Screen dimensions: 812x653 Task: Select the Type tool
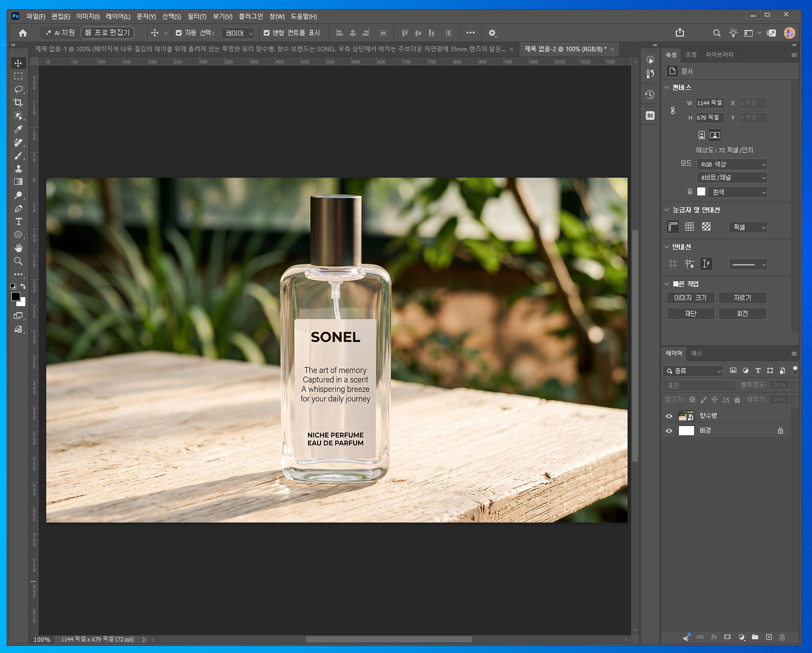coord(18,221)
